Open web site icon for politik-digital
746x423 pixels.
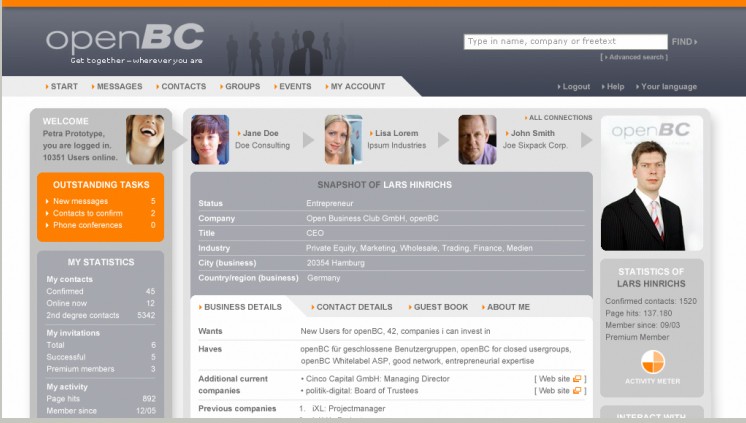577,391
